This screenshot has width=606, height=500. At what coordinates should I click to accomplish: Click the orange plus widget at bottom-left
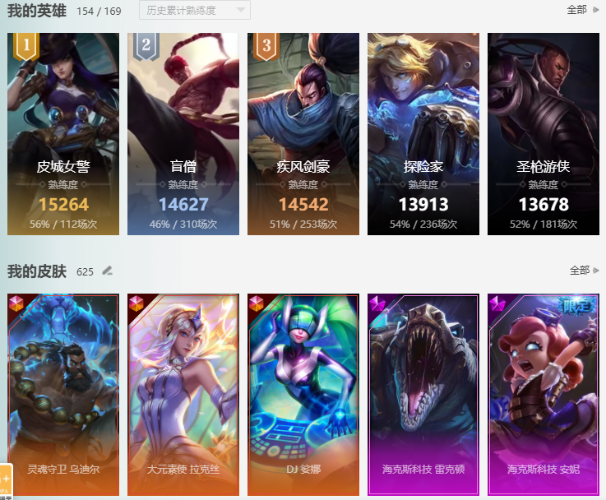coord(5,479)
